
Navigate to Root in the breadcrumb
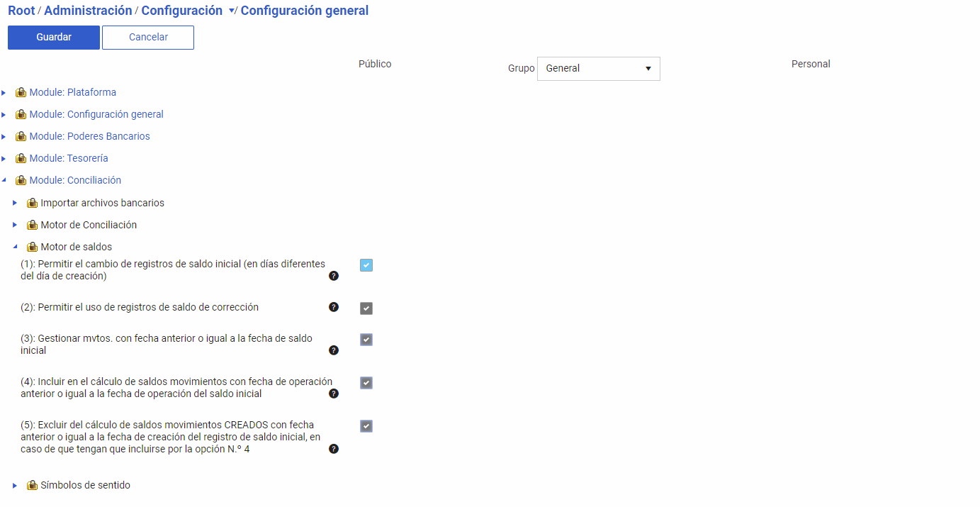tap(21, 11)
